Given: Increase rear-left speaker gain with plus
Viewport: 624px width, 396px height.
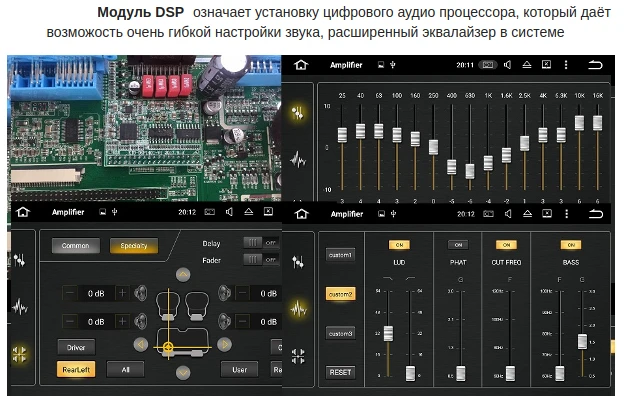Looking at the screenshot, I should tap(123, 321).
